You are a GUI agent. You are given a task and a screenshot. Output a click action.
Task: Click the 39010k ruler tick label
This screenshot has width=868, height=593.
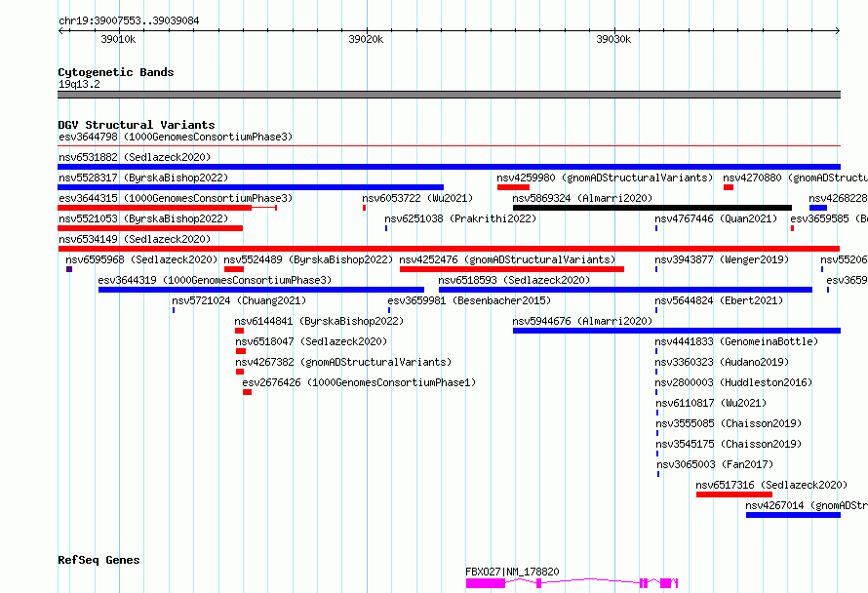pyautogui.click(x=118, y=39)
